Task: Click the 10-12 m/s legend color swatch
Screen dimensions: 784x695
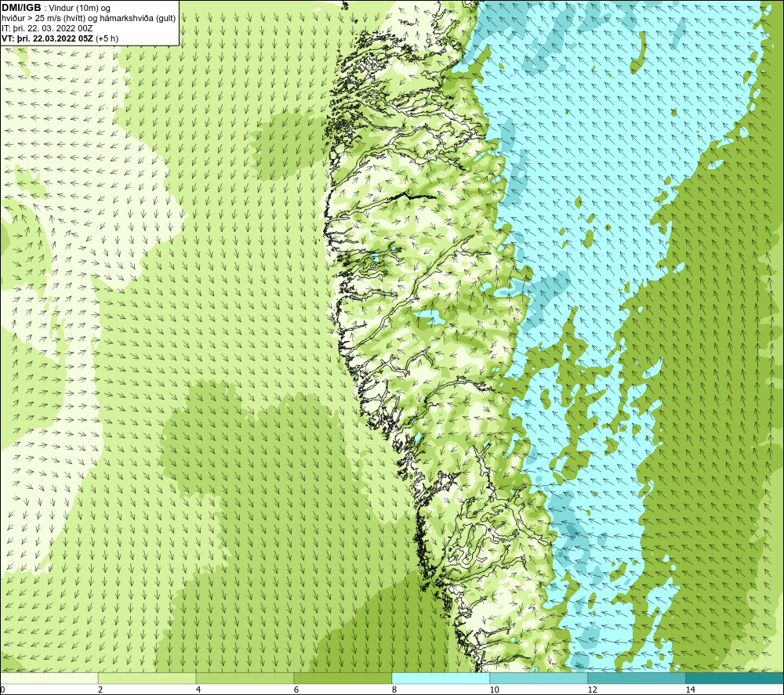Action: [x=539, y=678]
